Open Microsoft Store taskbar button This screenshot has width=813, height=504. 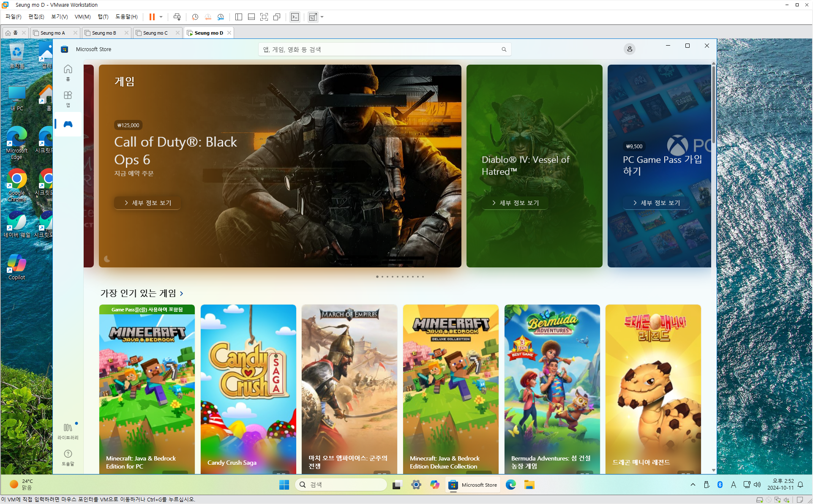click(x=473, y=485)
